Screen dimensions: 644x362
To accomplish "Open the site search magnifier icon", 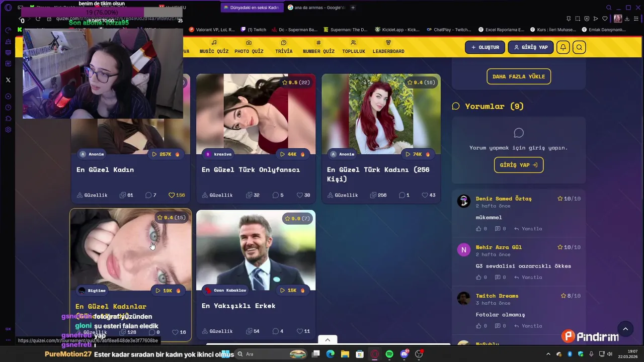I will coord(579,47).
